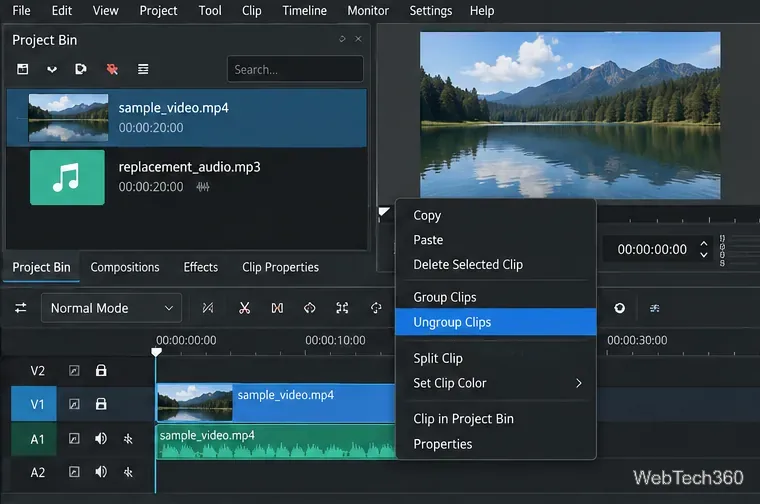Viewport: 760px width, 504px height.
Task: Click the track settings swap icon
Action: [21, 308]
